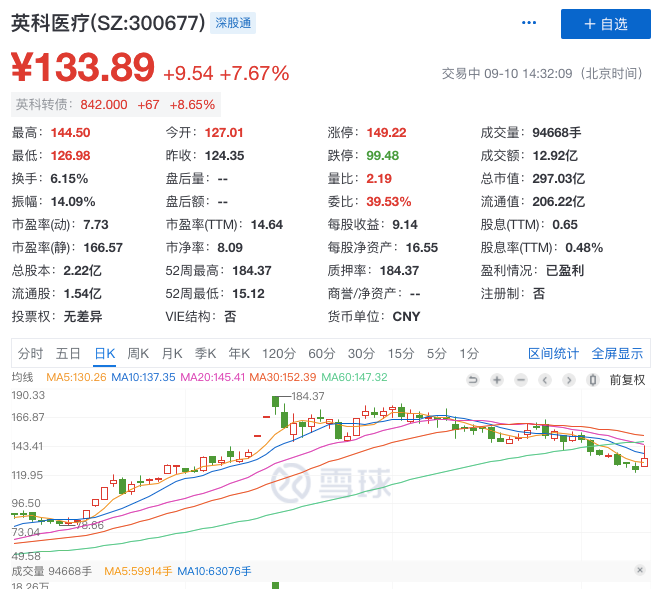Click the 52周最低 value 15.12
The image size is (666, 589).
(248, 293)
